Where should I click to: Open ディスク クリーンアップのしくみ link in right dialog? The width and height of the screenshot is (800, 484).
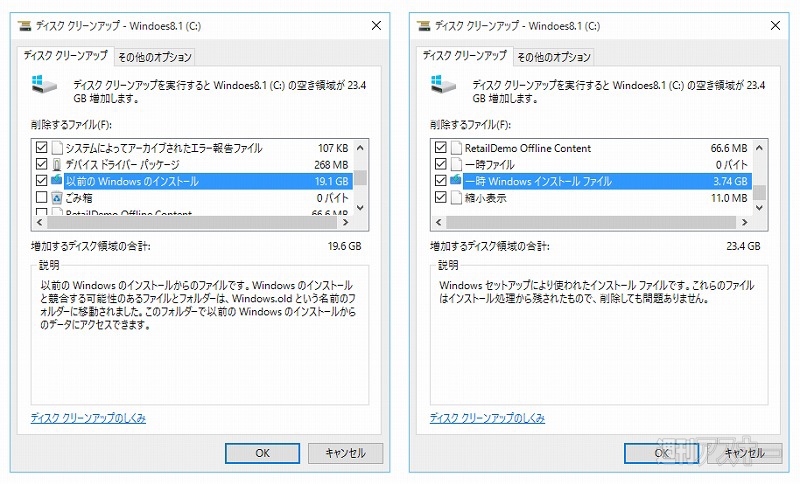pyautogui.click(x=487, y=417)
